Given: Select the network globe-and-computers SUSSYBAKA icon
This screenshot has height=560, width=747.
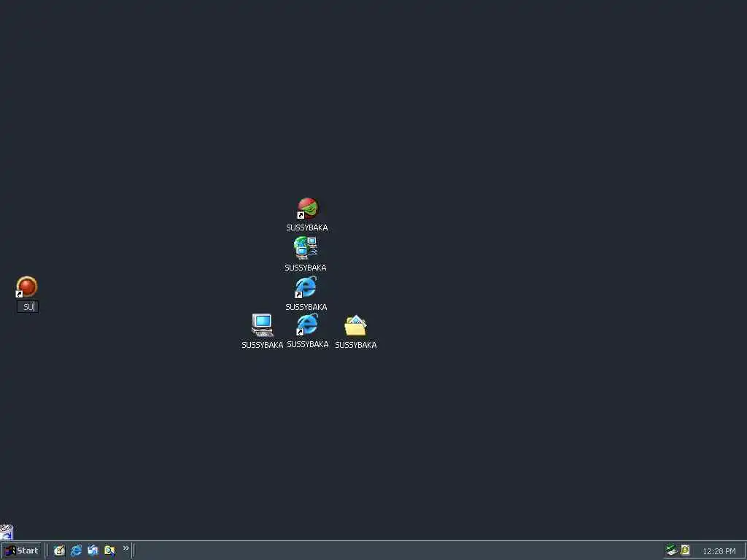Looking at the screenshot, I should pos(306,248).
